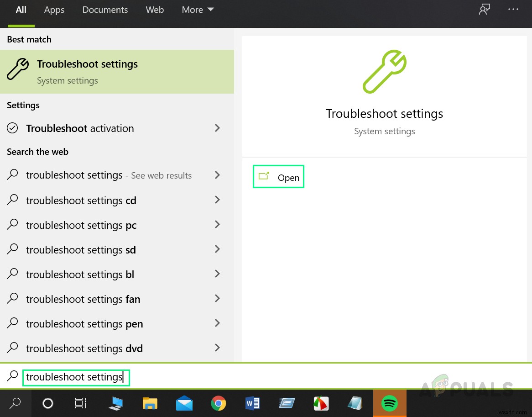Open Microsoft Word from the taskbar
This screenshot has height=417, width=532.
click(x=252, y=403)
